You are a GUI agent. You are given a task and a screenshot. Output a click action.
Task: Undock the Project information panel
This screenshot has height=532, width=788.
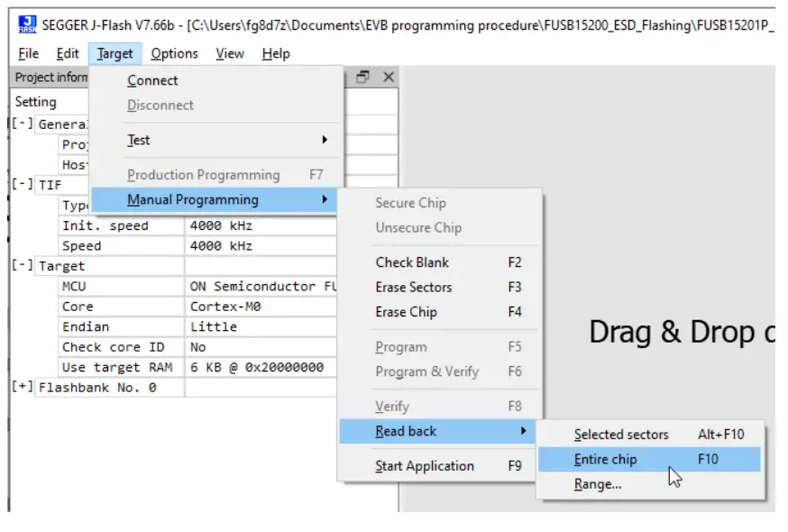[x=362, y=77]
